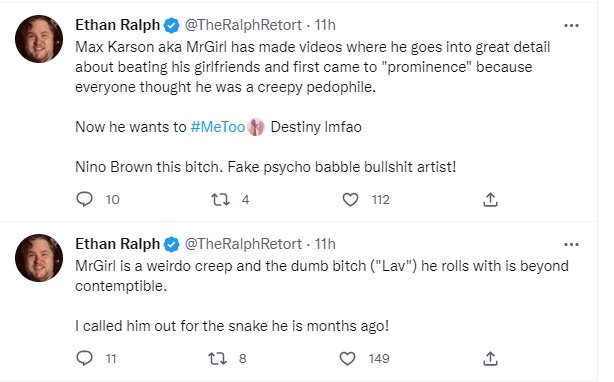Like the first tweet with 112 likes
614x382 pixels.
(x=350, y=200)
